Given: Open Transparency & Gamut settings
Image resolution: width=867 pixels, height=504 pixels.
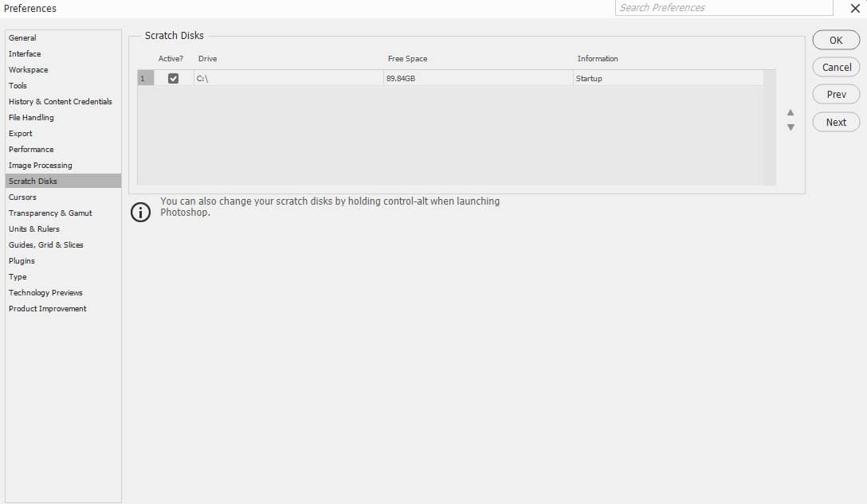Looking at the screenshot, I should pyautogui.click(x=50, y=213).
